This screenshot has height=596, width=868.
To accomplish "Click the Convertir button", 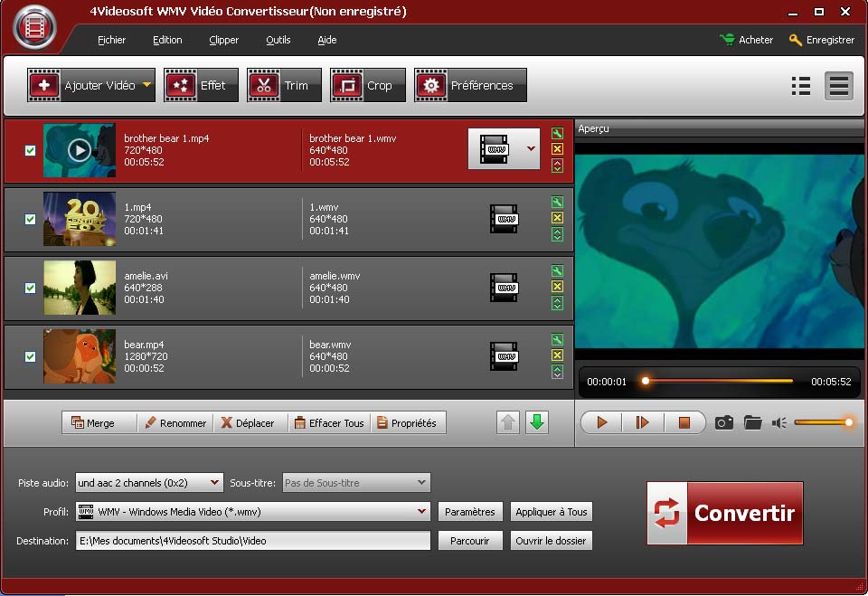I will click(x=724, y=513).
